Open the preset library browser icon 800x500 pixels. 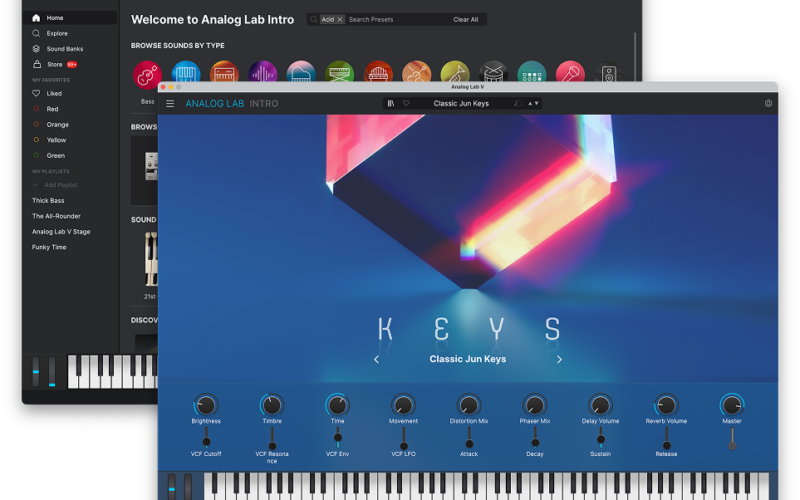tap(391, 103)
